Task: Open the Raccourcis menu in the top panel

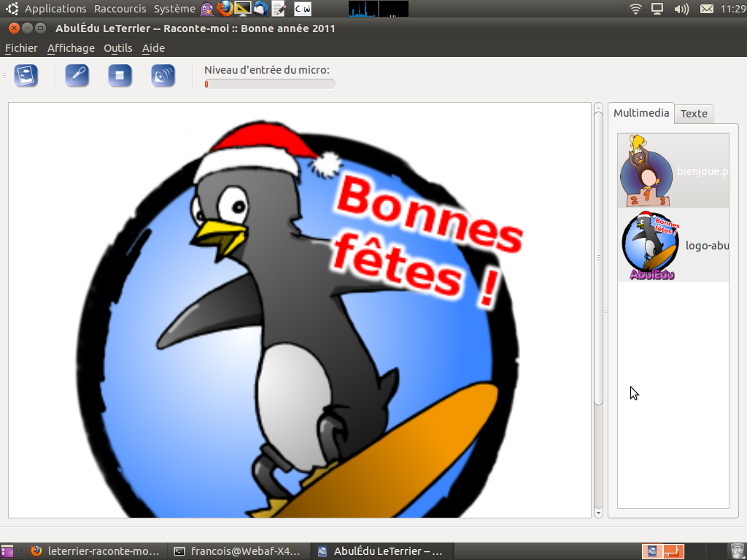Action: pos(120,9)
